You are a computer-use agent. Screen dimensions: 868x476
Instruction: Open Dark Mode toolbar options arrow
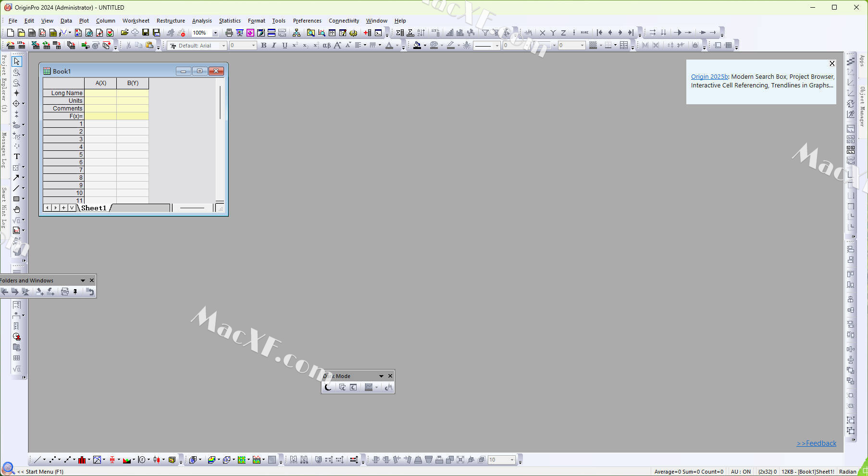pyautogui.click(x=381, y=376)
